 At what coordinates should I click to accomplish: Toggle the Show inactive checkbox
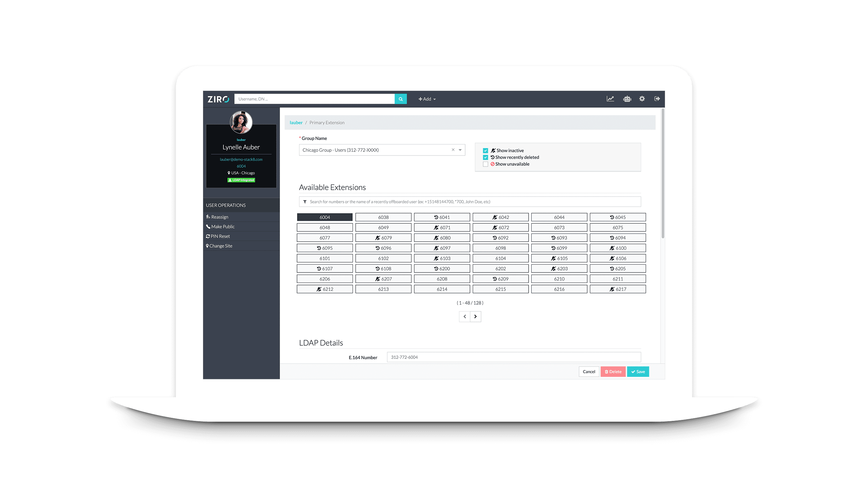click(x=486, y=150)
